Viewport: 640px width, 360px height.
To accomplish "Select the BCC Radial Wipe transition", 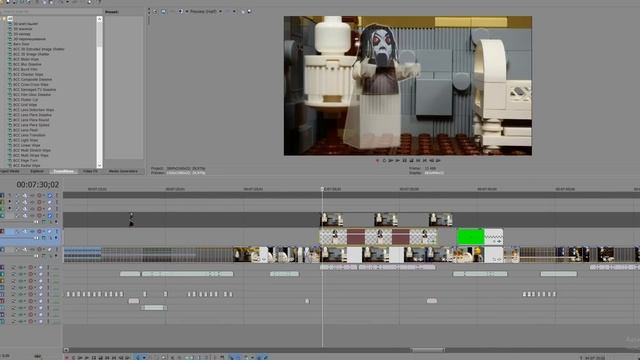I will (x=27, y=165).
